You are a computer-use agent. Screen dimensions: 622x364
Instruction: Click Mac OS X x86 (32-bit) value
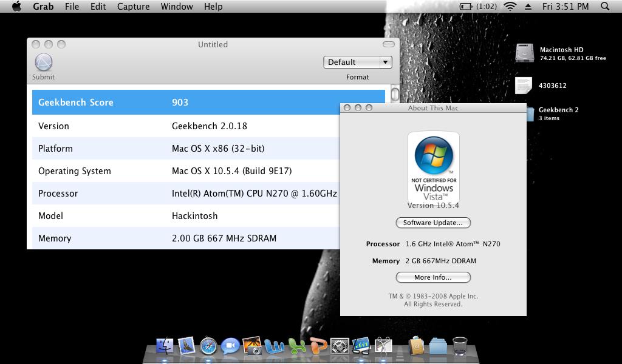(x=218, y=149)
